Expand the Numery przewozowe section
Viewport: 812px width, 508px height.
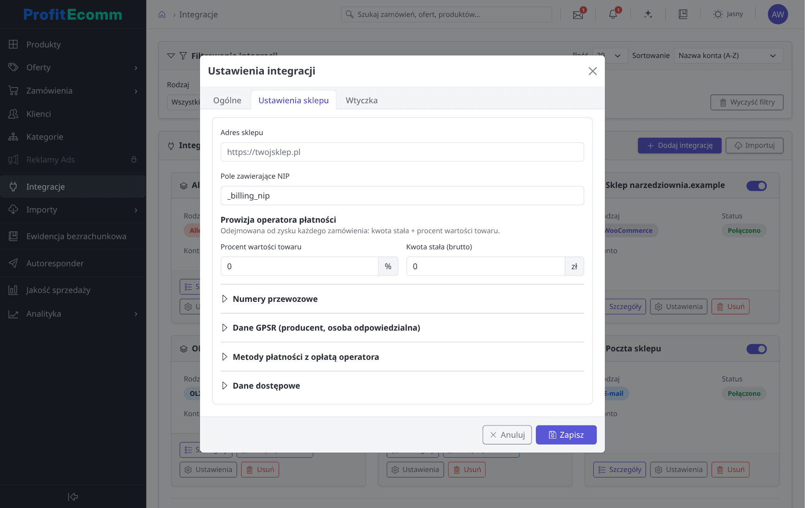(x=402, y=299)
